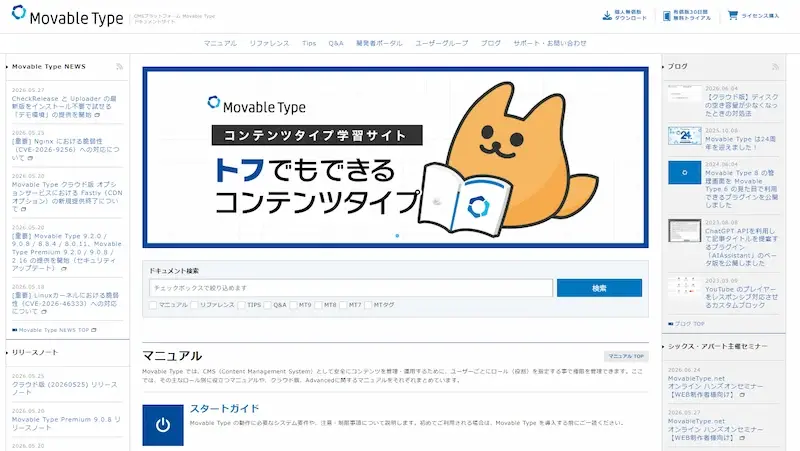Open the 2026.05.27 MovableType.net seminar link
The height and width of the screenshot is (451, 800).
click(715, 430)
